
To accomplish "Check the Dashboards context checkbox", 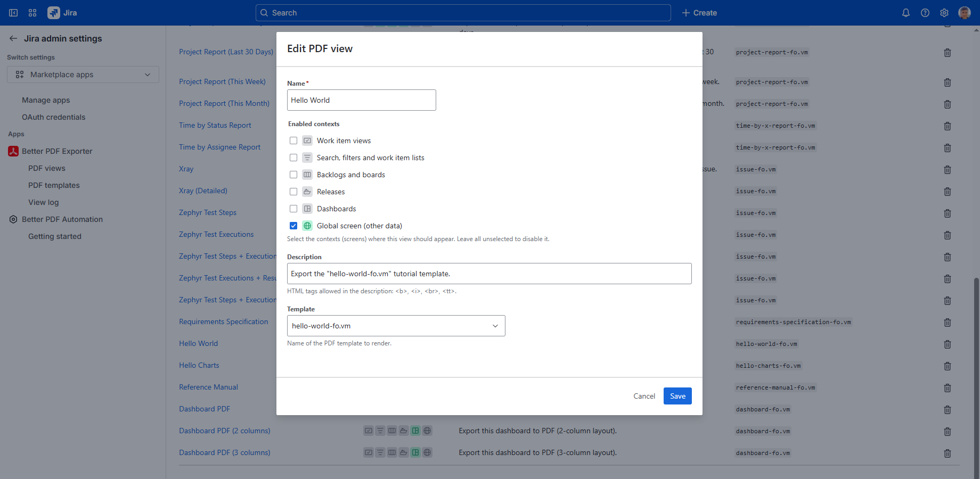I will [293, 209].
